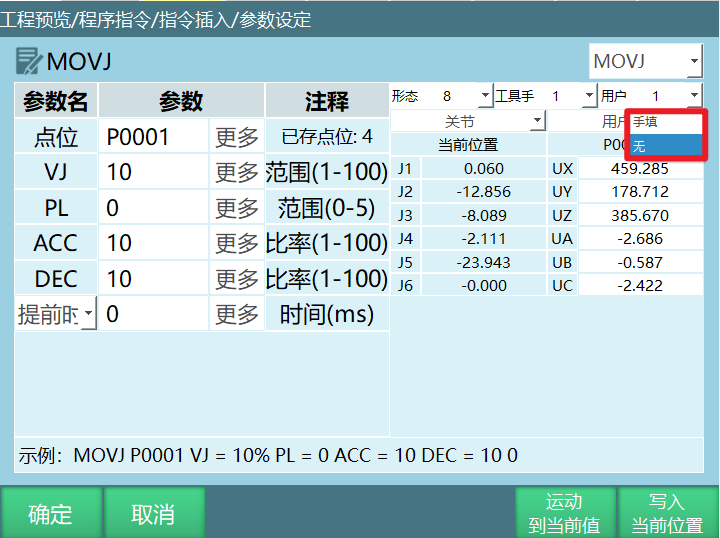This screenshot has height=538, width=720.
Task: Confirm with the 确定 button
Action: pos(51,513)
